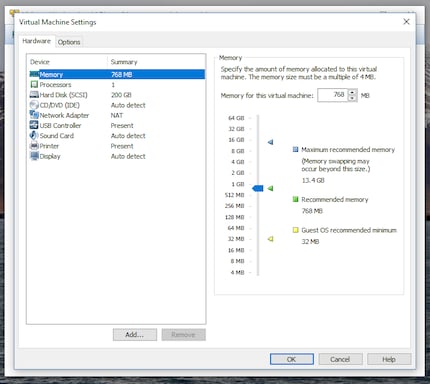The width and height of the screenshot is (430, 384).
Task: Click the green Recommended memory legend square
Action: pos(295,199)
